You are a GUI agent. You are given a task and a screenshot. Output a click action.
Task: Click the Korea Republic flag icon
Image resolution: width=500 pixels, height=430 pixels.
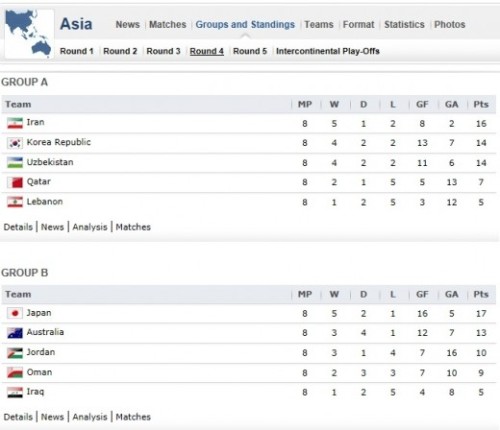15,143
